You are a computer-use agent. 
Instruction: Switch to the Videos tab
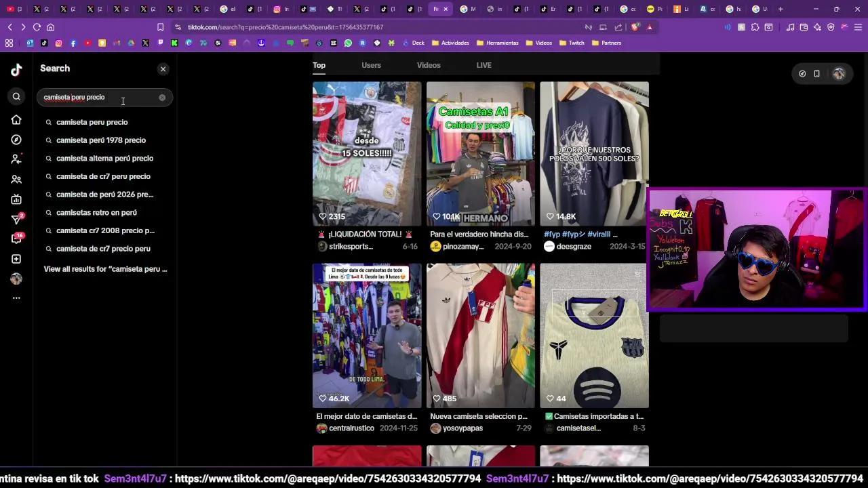point(429,65)
